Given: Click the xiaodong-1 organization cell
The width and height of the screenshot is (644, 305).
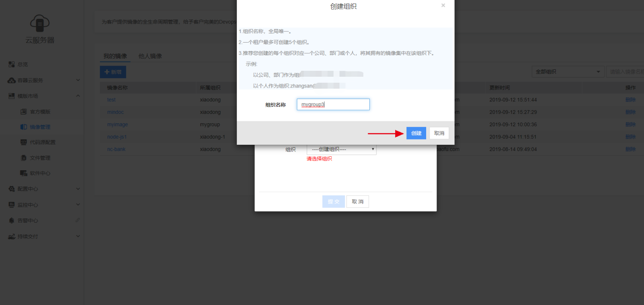Looking at the screenshot, I should pos(213,137).
